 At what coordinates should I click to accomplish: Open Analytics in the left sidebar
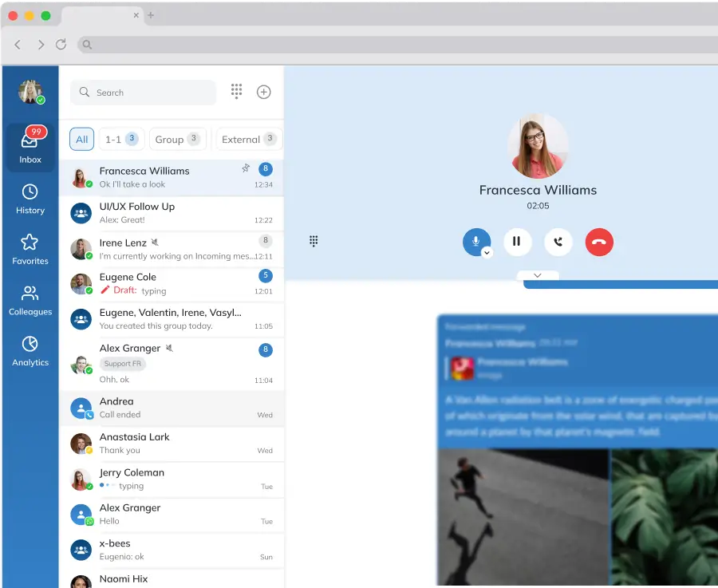click(30, 351)
